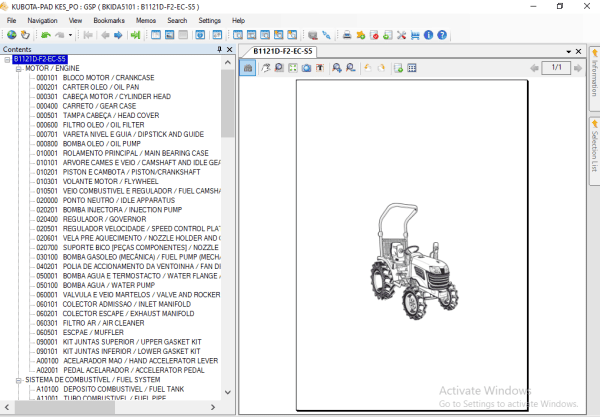
Task: Click the Contents vertical scrollbar down arrow
Action: (228, 393)
